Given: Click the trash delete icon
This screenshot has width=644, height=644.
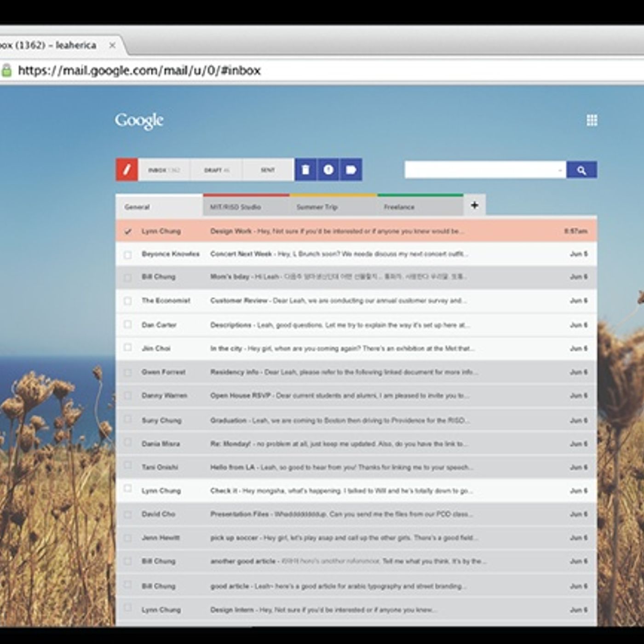Looking at the screenshot, I should pyautogui.click(x=305, y=170).
